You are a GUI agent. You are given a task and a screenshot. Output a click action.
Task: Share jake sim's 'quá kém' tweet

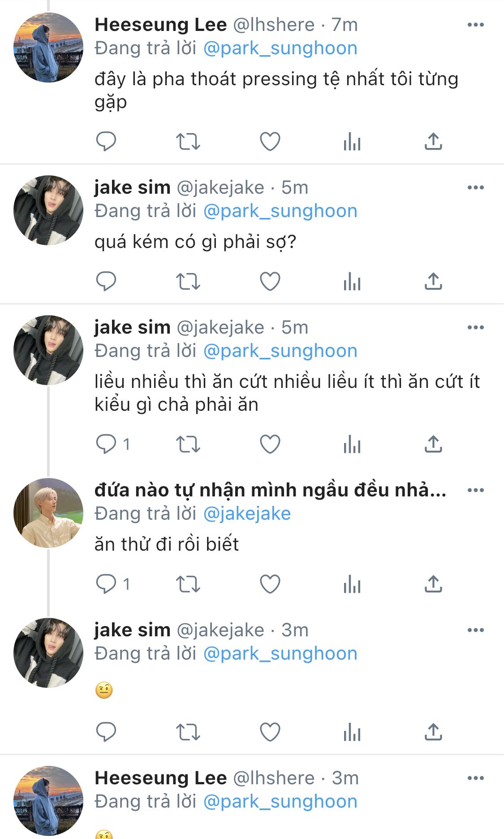click(x=433, y=282)
